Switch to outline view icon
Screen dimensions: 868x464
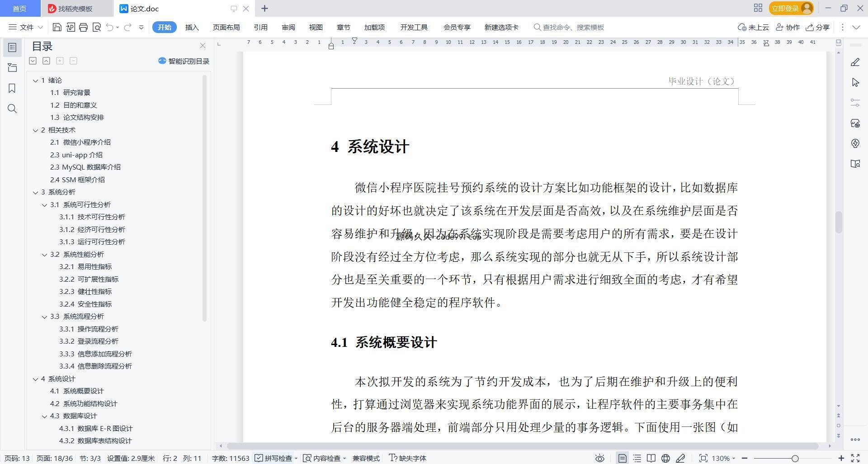(637, 458)
